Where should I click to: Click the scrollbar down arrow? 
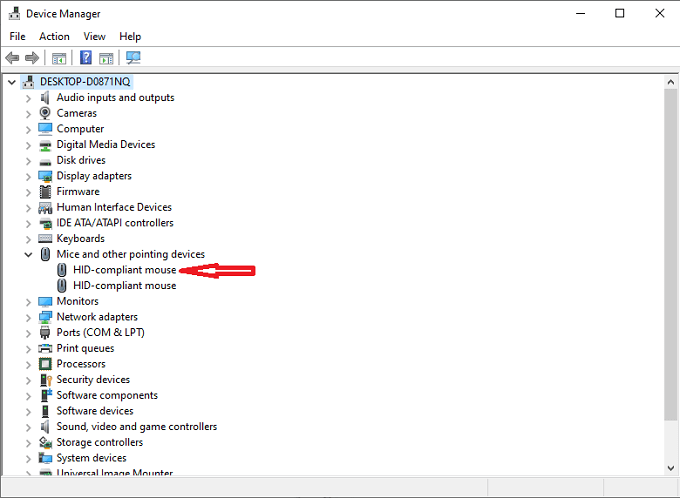(x=670, y=469)
